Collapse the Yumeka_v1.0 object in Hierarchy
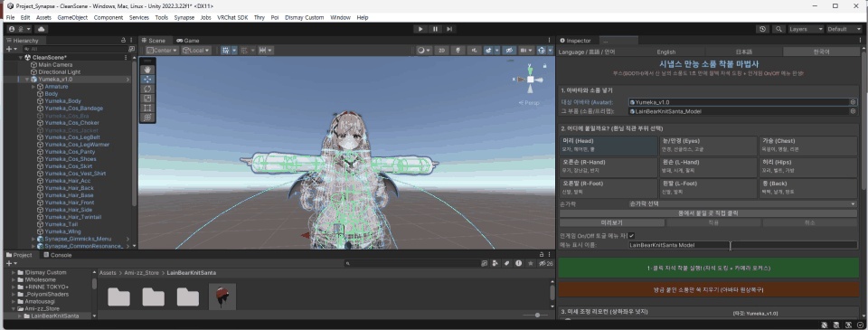The width and height of the screenshot is (868, 330). [26, 80]
